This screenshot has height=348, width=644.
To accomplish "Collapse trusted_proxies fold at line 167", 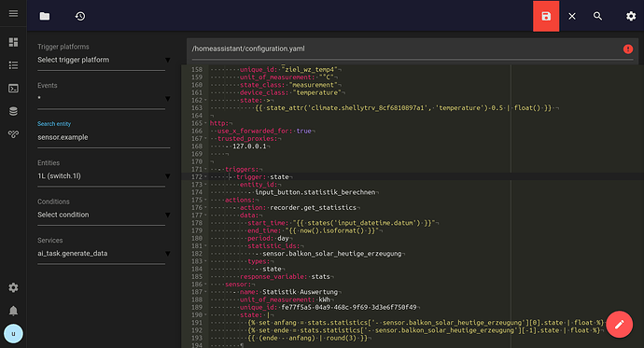I will click(205, 139).
